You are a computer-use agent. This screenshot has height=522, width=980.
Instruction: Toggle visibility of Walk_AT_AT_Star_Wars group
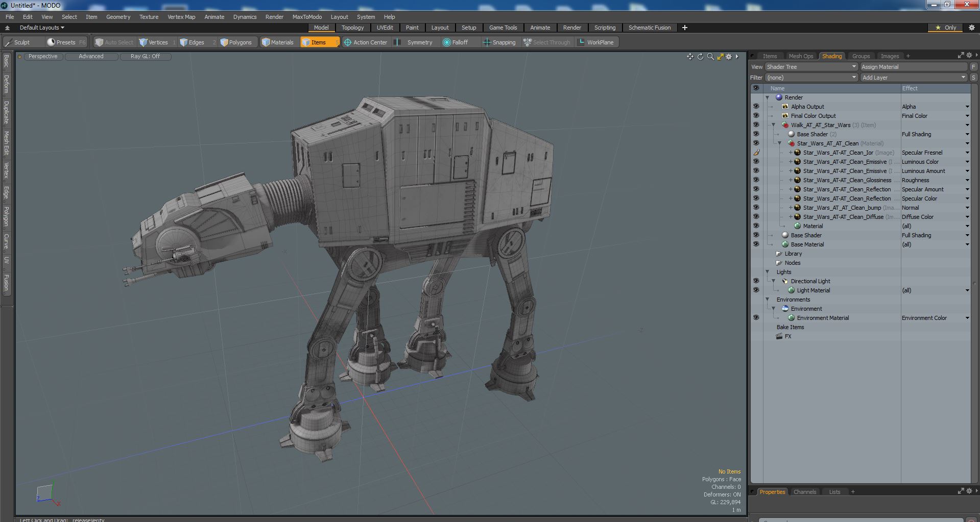click(x=756, y=125)
